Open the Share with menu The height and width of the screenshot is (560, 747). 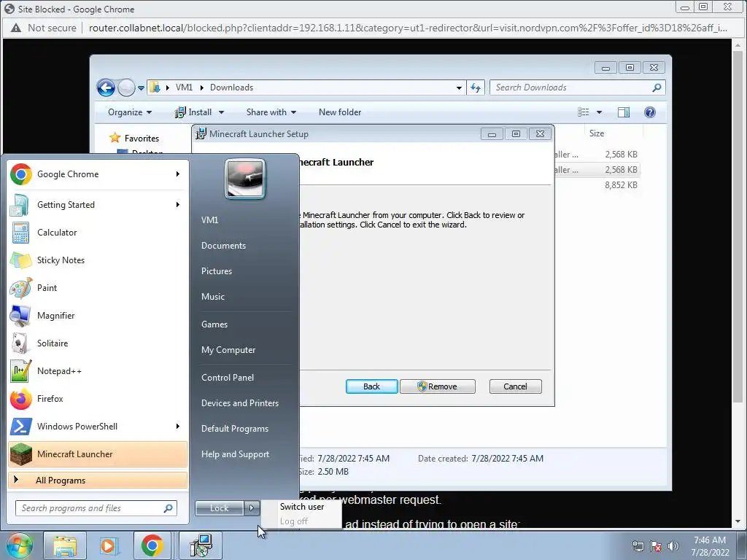pos(271,112)
